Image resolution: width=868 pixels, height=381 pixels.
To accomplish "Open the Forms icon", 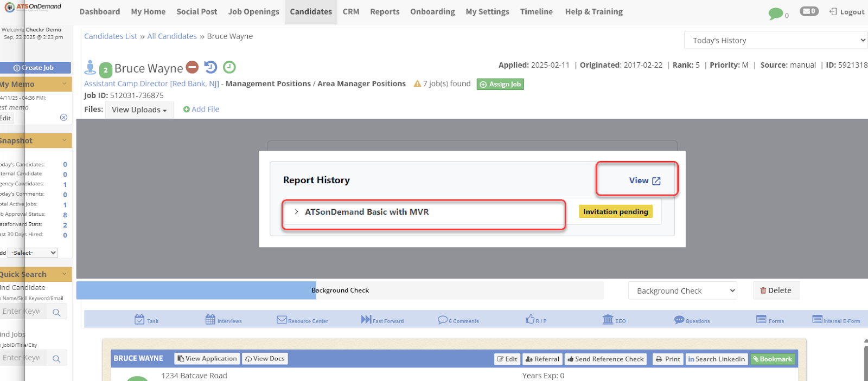I will click(x=761, y=319).
